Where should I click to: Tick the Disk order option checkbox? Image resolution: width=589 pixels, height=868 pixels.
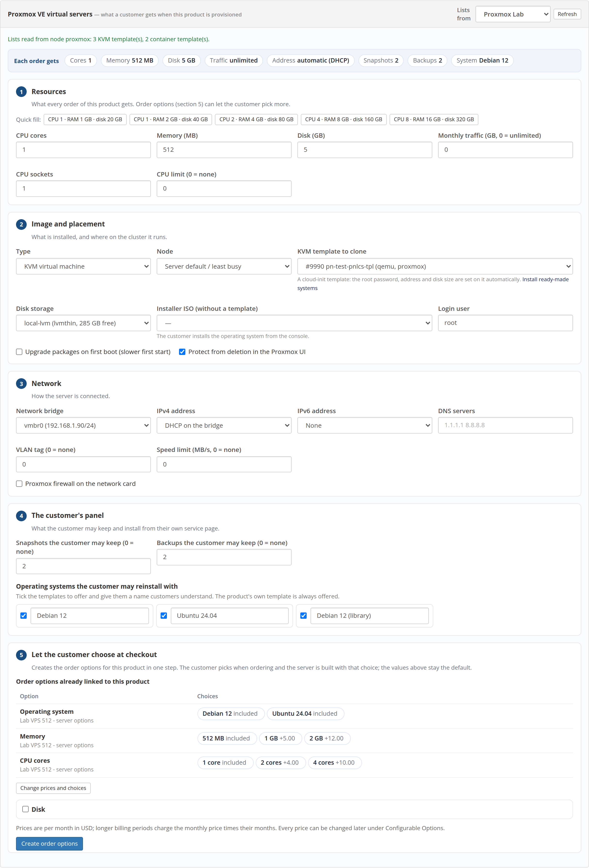click(x=25, y=809)
